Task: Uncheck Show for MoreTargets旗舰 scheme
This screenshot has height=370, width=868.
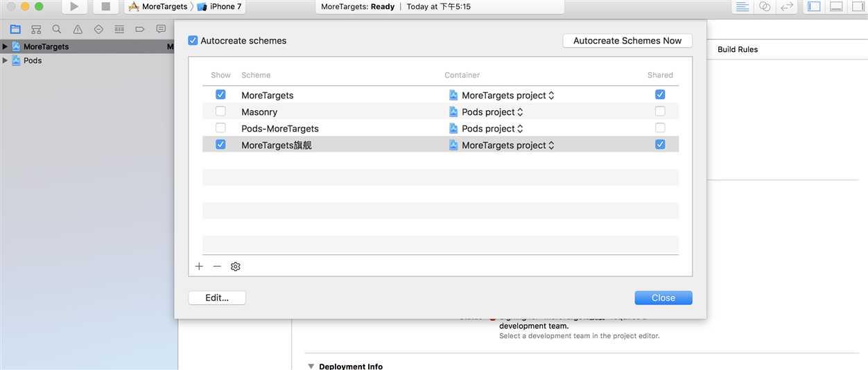Action: (220, 144)
